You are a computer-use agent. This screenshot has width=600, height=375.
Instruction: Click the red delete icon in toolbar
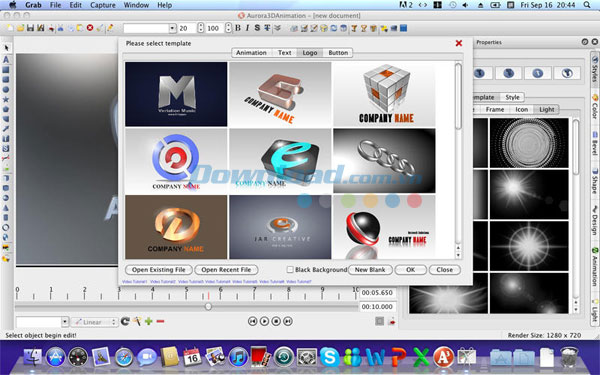click(90, 28)
